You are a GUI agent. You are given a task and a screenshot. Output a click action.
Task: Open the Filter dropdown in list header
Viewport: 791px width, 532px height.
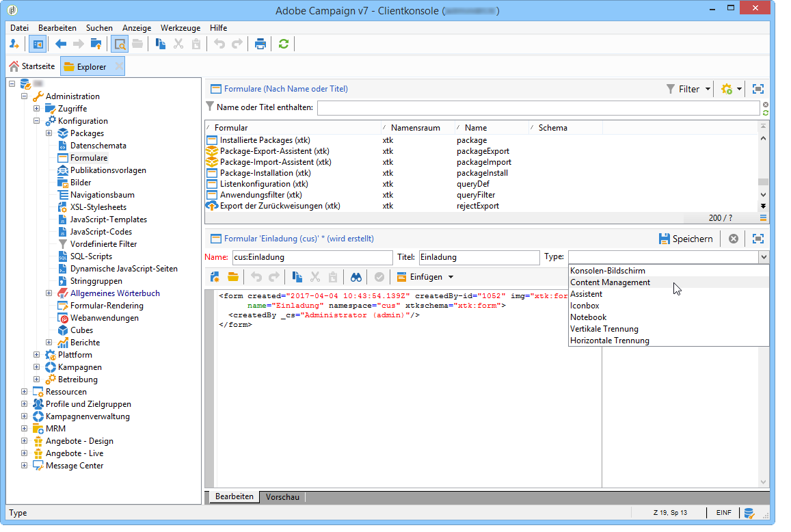coord(688,89)
